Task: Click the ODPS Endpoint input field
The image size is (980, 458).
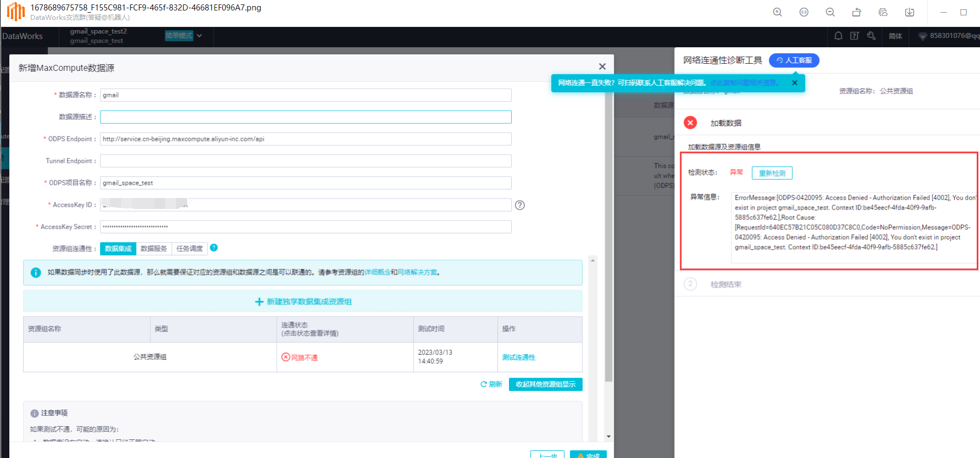Action: pyautogui.click(x=306, y=139)
